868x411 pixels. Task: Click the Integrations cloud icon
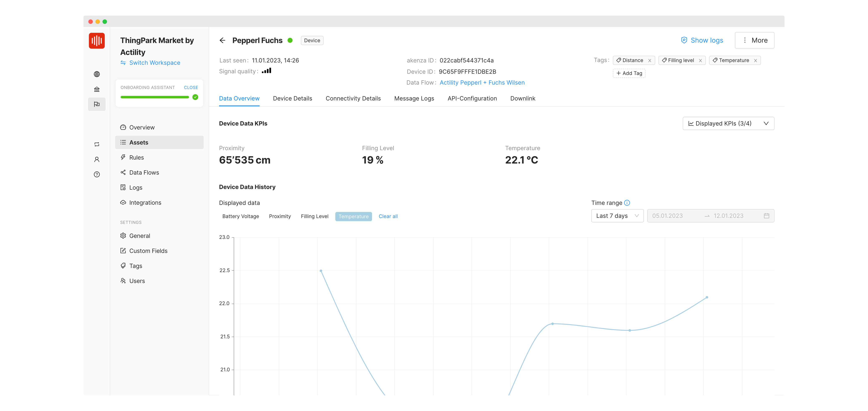pyautogui.click(x=123, y=203)
